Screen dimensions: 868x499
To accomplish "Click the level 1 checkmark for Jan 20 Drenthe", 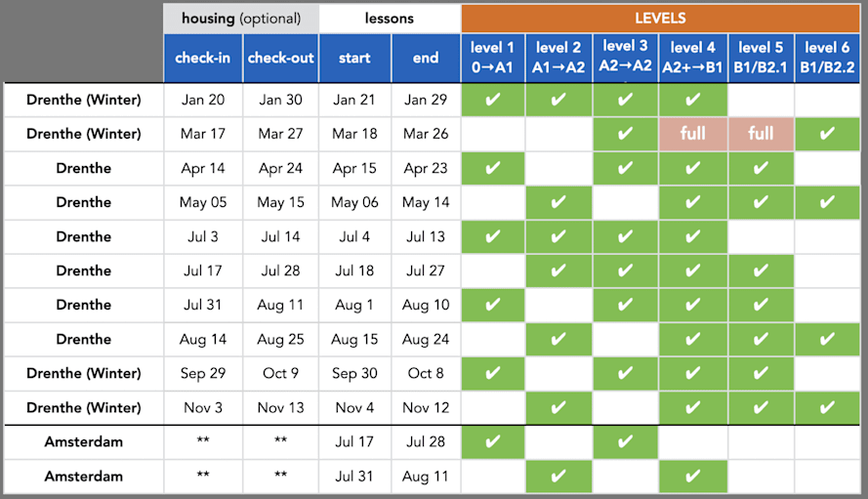I will tap(493, 100).
